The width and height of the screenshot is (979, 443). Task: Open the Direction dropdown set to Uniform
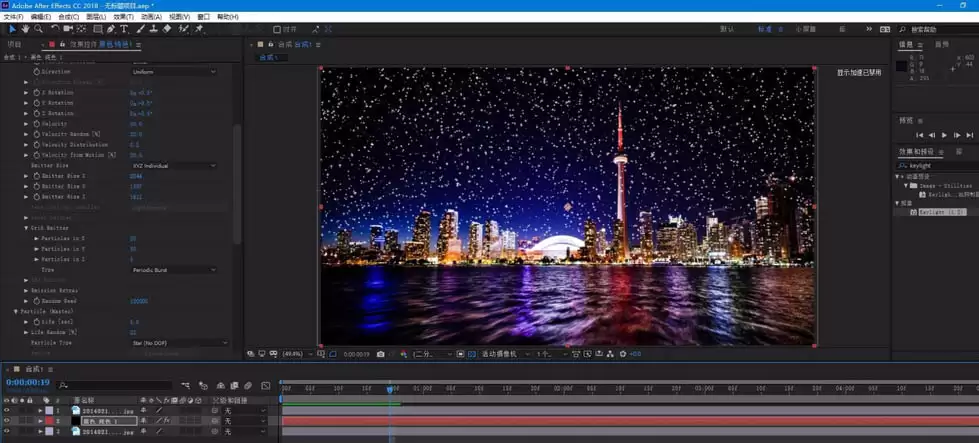(x=174, y=72)
